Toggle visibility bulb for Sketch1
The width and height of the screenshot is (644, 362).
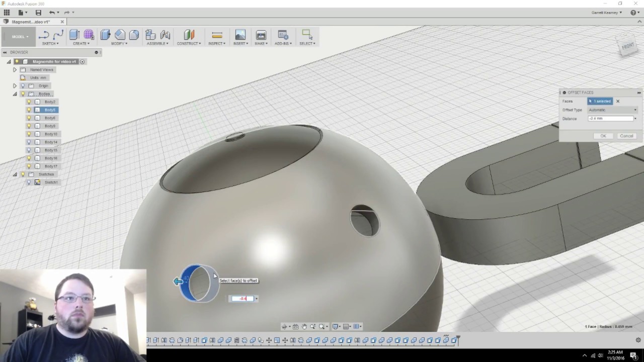pos(29,183)
